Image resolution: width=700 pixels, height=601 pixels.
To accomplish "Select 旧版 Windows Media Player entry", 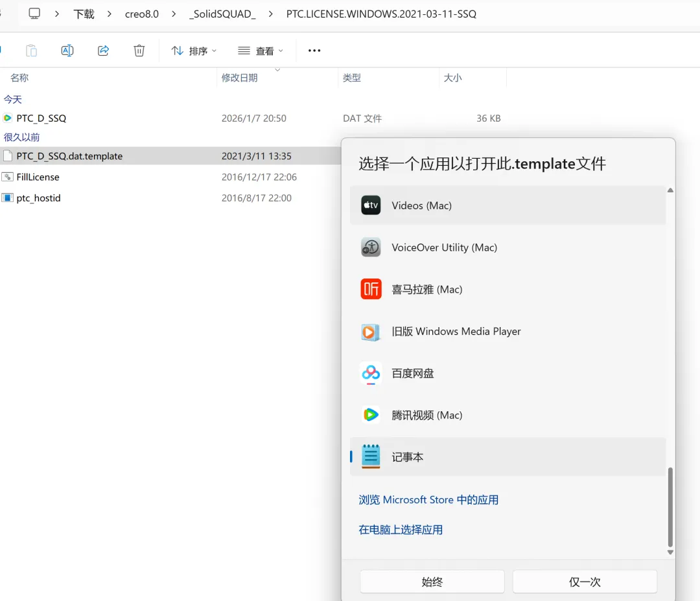I will click(507, 332).
